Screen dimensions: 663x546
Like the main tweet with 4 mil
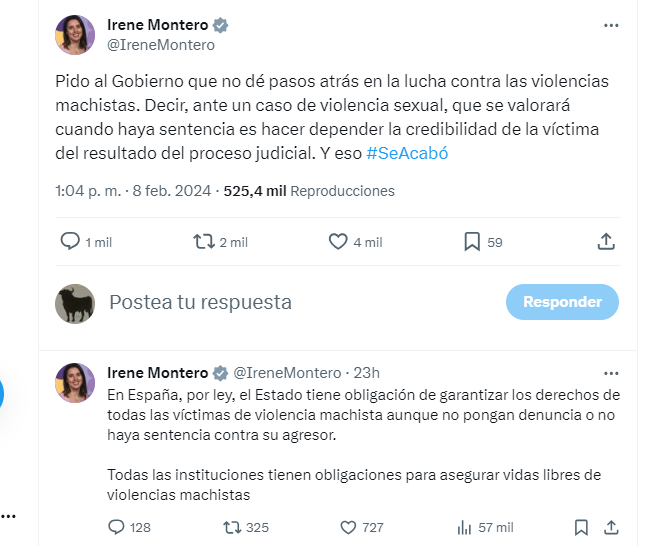(x=338, y=241)
